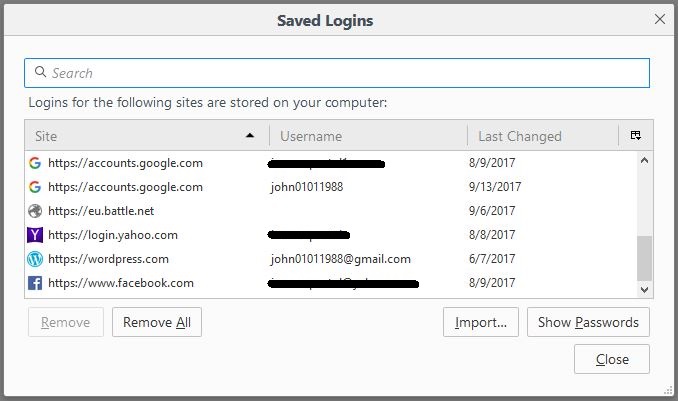Select the wordpress.com login row

coord(331,259)
